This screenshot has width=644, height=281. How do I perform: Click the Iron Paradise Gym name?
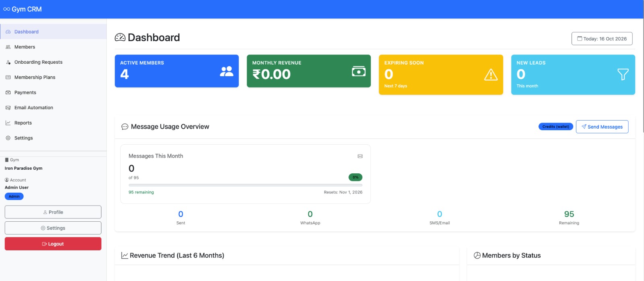click(24, 169)
